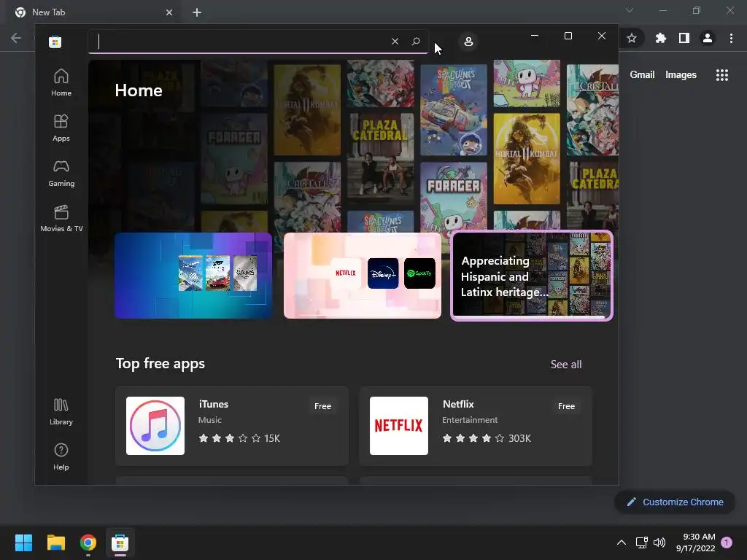
Task: Open the Netflix Disney+ Spotify banner
Action: pyautogui.click(x=363, y=275)
